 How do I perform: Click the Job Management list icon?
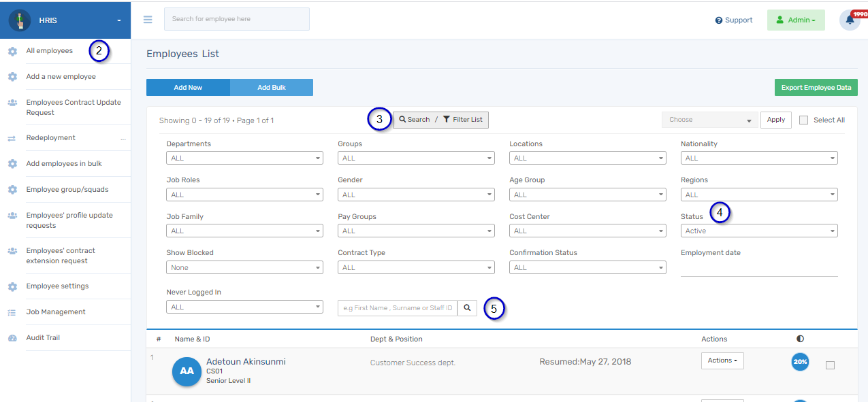click(x=12, y=312)
